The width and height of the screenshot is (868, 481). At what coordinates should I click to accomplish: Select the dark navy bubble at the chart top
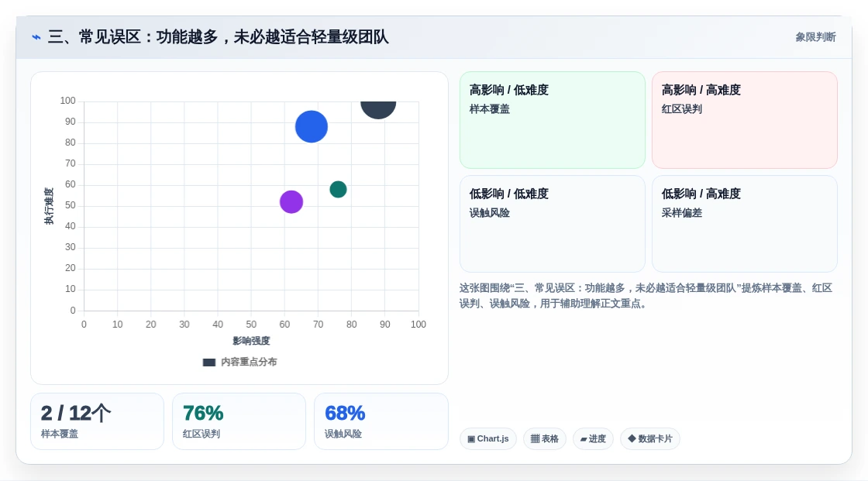[378, 109]
